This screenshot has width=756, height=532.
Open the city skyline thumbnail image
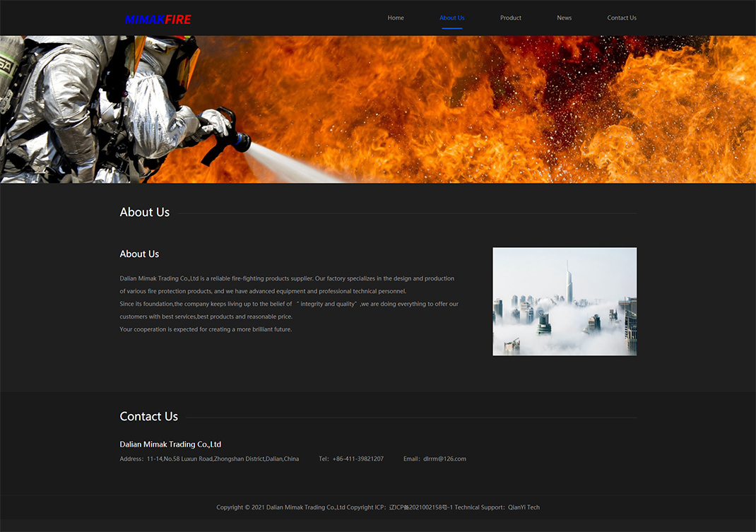(564, 301)
